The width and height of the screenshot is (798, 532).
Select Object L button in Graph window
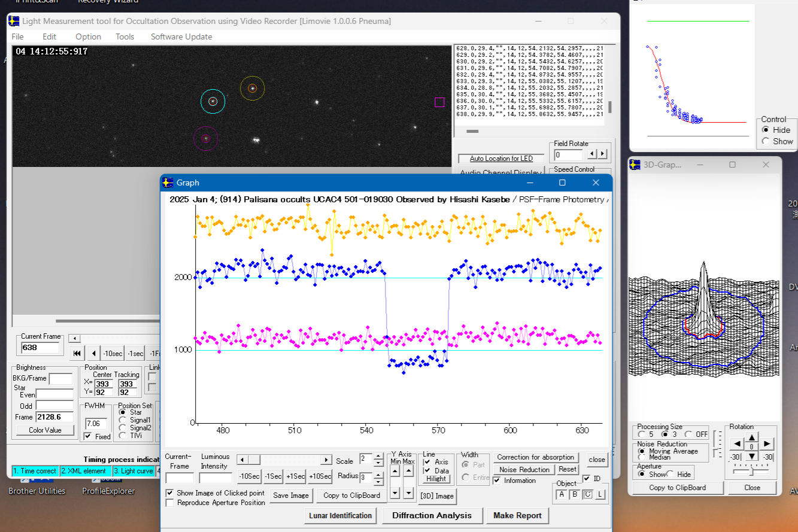[x=600, y=494]
